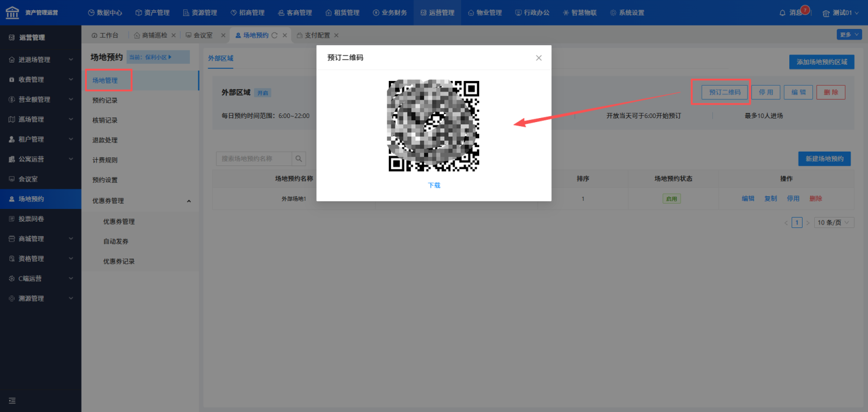This screenshot has height=412, width=868.
Task: Close the 支付配置 tab
Action: tap(336, 35)
